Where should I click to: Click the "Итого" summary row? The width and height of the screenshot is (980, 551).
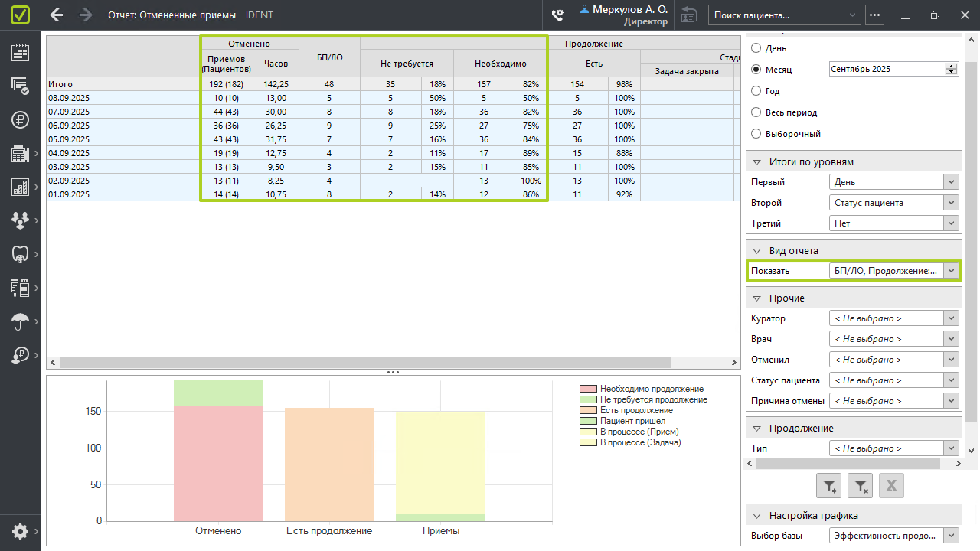(x=122, y=84)
